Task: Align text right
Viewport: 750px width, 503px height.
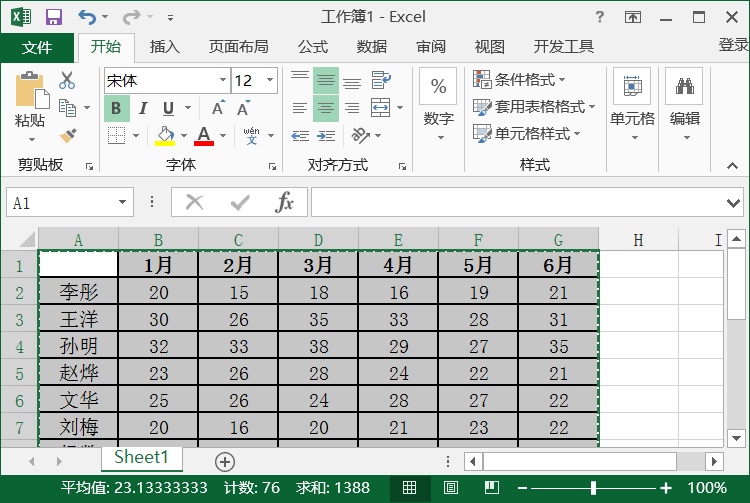Action: (352, 108)
